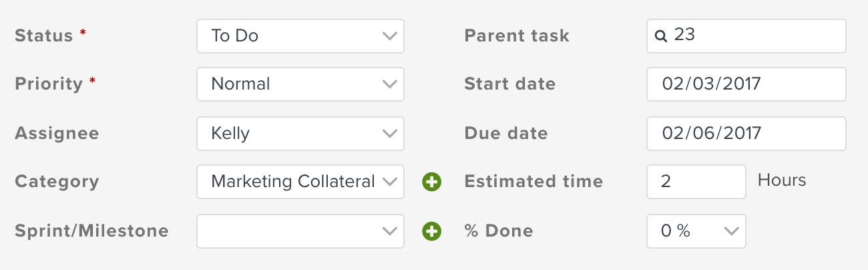This screenshot has height=270, width=868.
Task: Click the magnifier icon in Parent task
Action: click(x=661, y=36)
